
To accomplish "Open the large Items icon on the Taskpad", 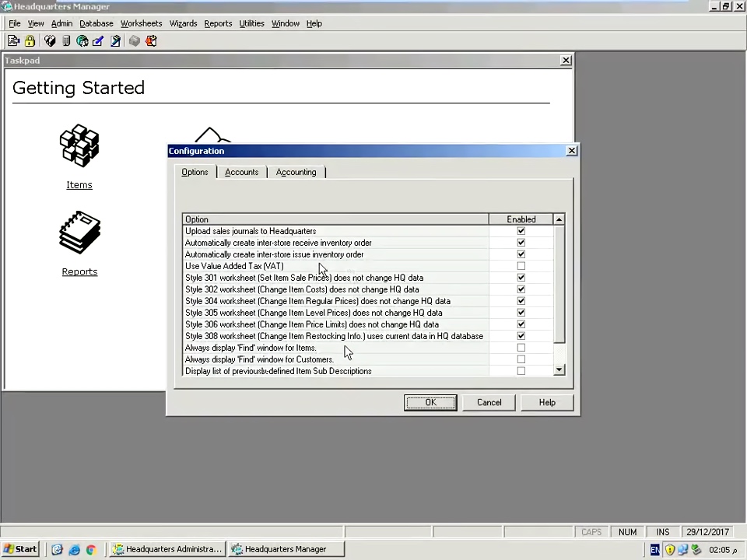I will 79,146.
